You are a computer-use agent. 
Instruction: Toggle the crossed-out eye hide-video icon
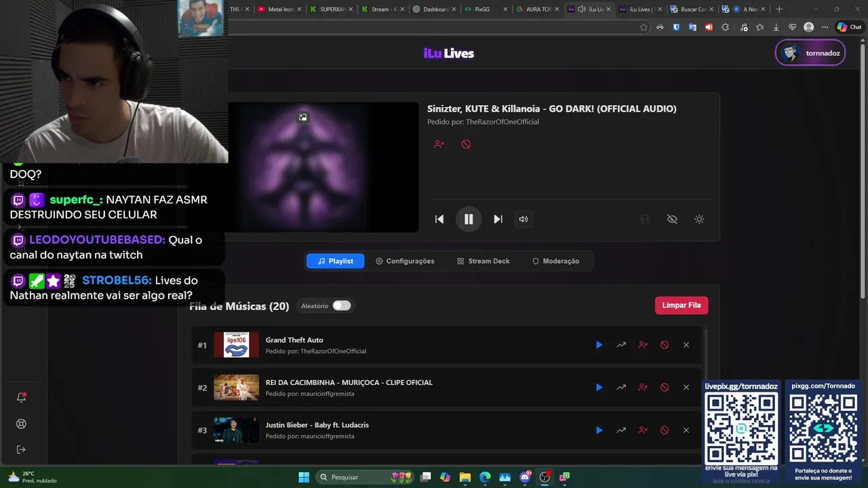[x=672, y=219]
